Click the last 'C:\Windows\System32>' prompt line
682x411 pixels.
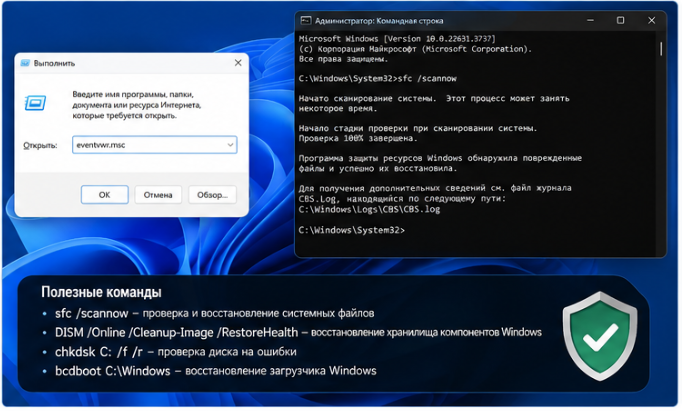click(x=351, y=230)
